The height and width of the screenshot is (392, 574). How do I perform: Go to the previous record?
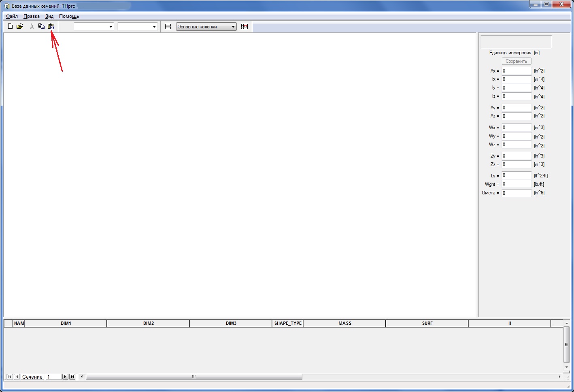coord(17,377)
